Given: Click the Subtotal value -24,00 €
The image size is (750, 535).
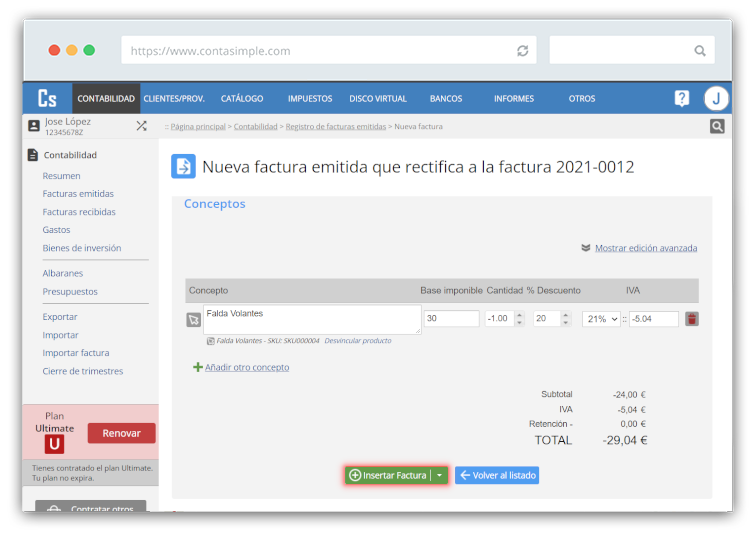Looking at the screenshot, I should (629, 395).
